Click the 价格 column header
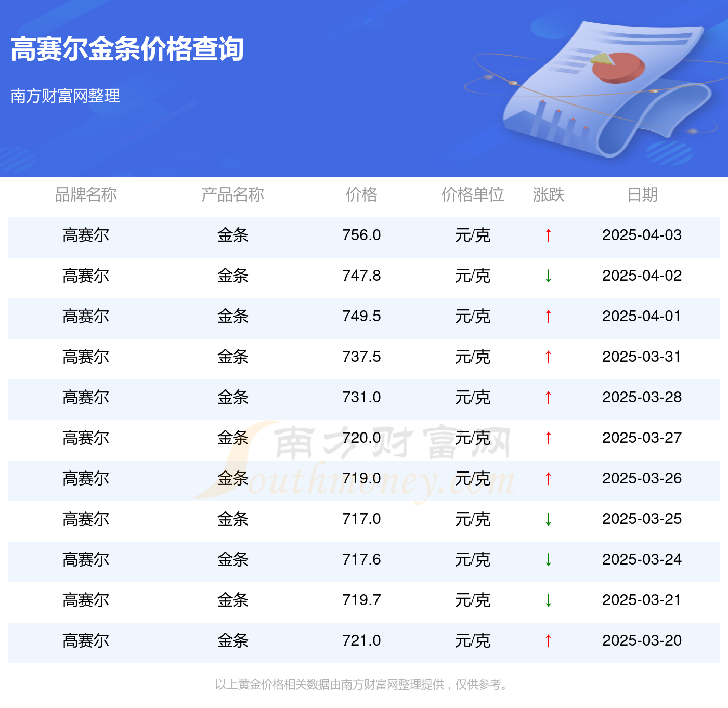Screen dimensions: 728x708 coord(361,194)
